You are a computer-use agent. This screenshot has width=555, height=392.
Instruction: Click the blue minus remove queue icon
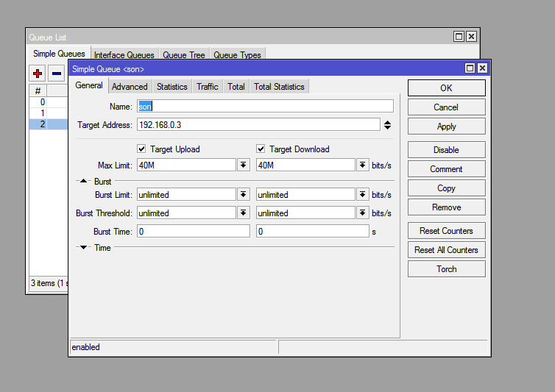coord(57,74)
